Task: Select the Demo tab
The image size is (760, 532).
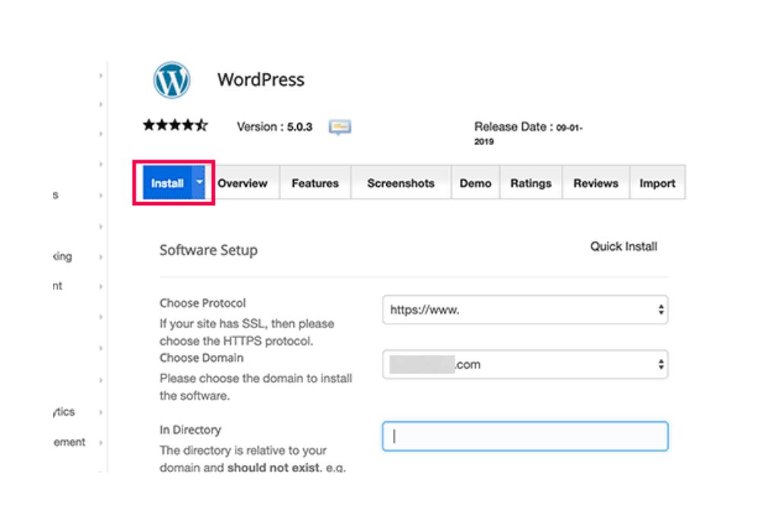Action: click(x=476, y=183)
